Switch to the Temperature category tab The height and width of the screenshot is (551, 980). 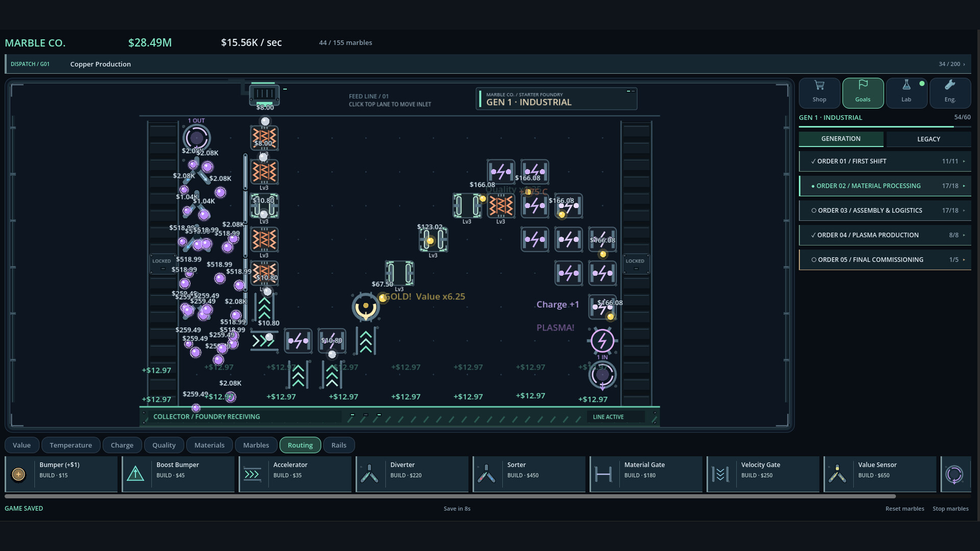pos(71,445)
